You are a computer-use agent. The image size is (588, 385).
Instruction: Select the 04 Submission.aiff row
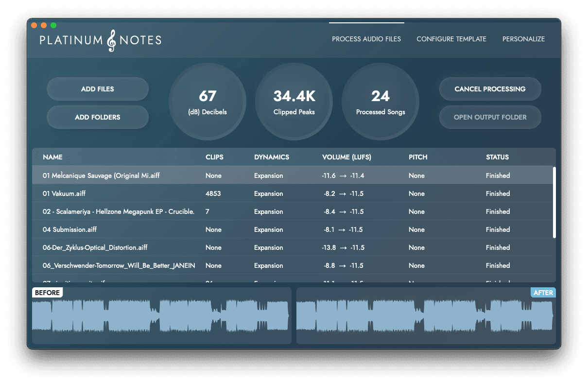tap(293, 229)
